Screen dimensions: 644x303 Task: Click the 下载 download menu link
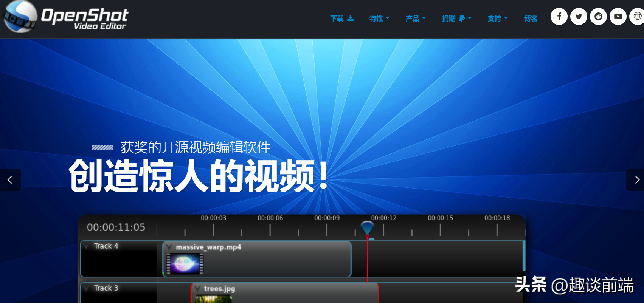(342, 18)
